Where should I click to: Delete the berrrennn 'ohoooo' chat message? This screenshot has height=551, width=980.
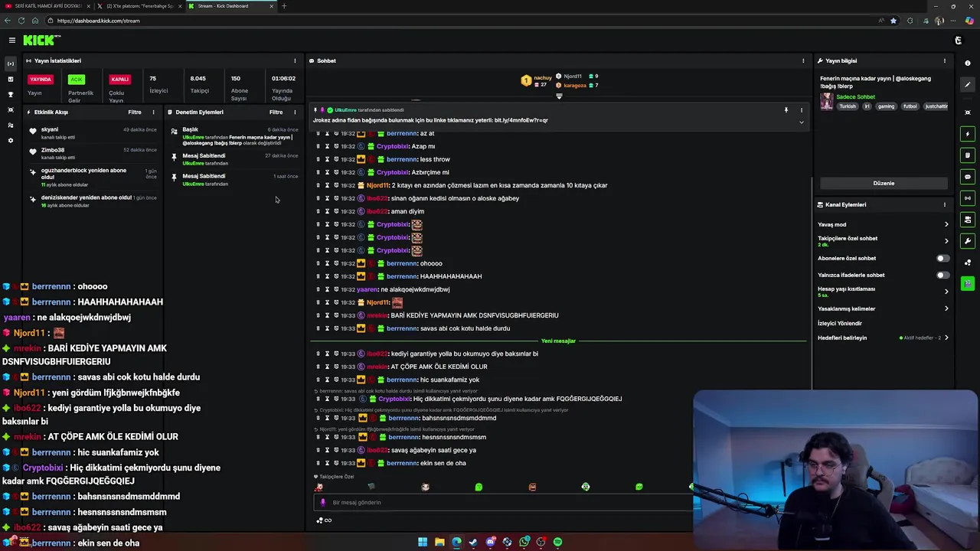click(318, 263)
